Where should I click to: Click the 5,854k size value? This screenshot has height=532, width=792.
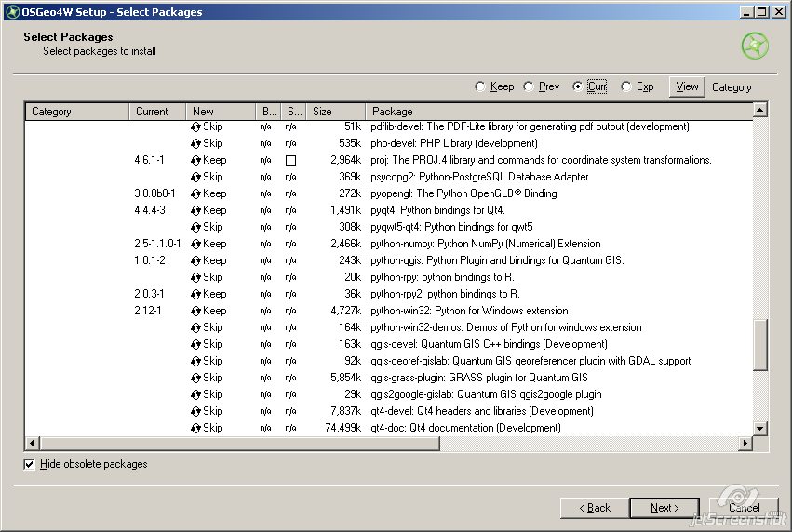coord(346,378)
